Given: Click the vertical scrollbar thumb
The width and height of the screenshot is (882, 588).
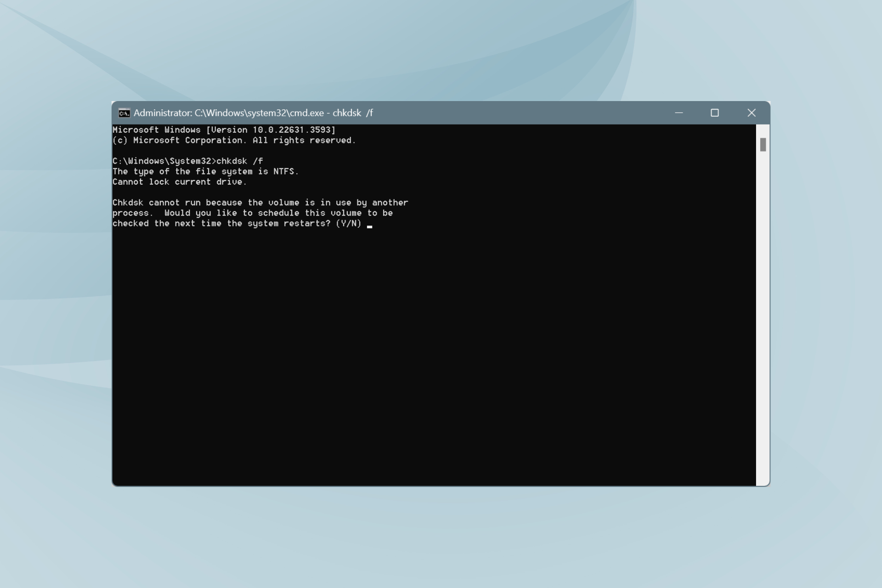Looking at the screenshot, I should [x=763, y=145].
